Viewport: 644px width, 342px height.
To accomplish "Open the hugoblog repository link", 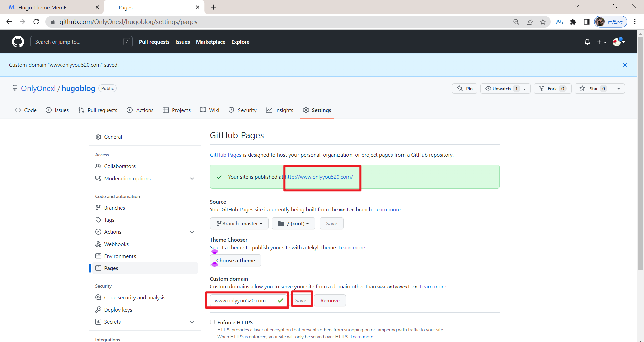I will coord(78,88).
